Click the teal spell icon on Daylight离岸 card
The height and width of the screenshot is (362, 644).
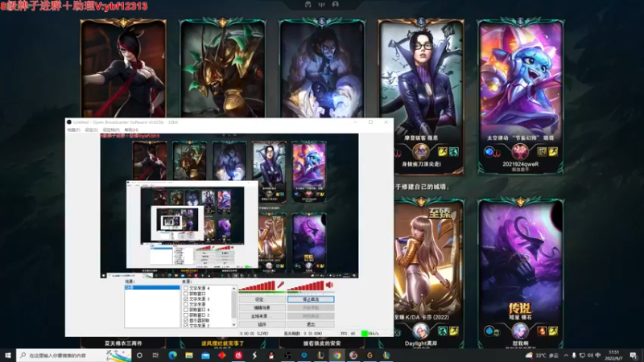(442, 331)
